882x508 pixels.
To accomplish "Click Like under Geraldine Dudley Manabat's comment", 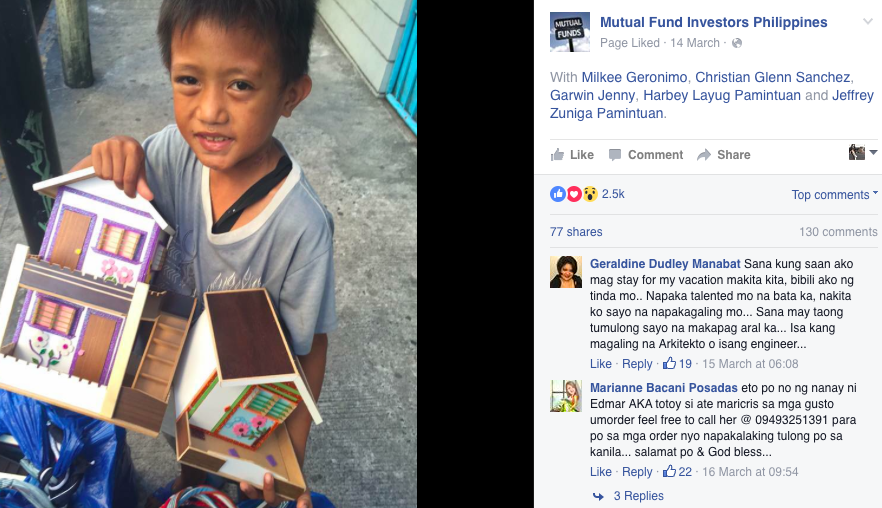I will click(600, 364).
